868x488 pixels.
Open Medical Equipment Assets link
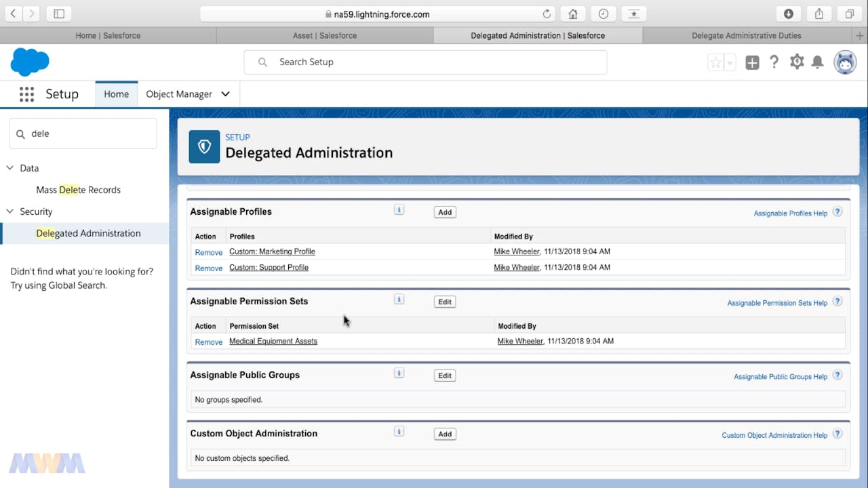pos(273,342)
